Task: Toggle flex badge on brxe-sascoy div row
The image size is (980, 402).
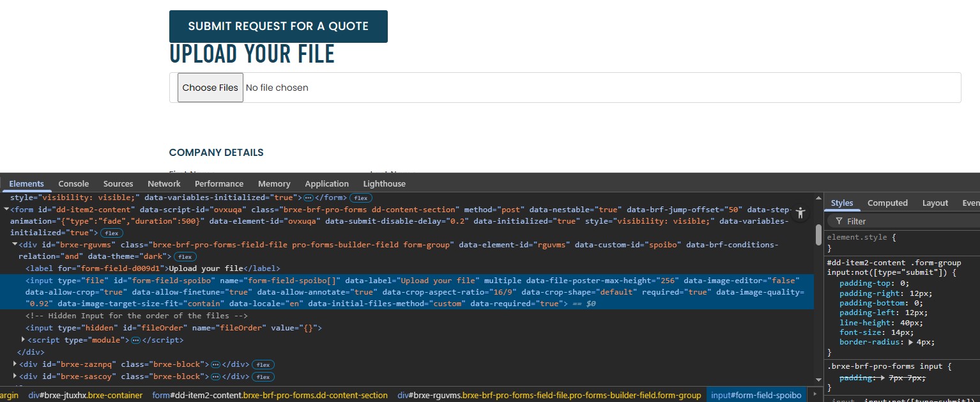Action: 263,376
